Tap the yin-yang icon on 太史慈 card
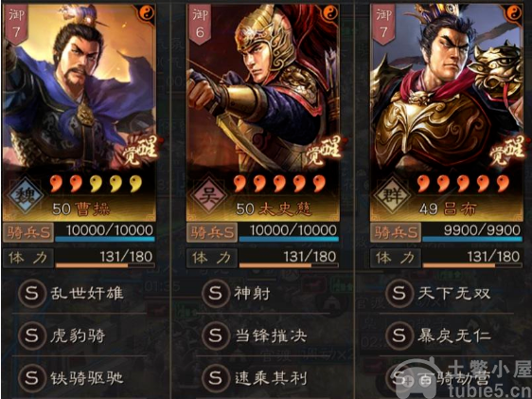The width and height of the screenshot is (532, 399). [x=330, y=13]
